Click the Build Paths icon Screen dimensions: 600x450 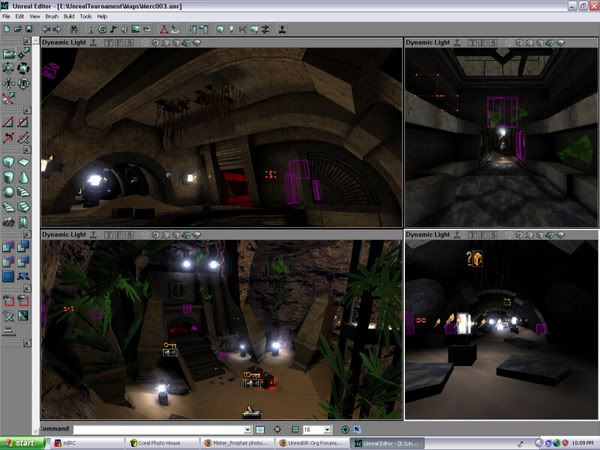(243, 29)
